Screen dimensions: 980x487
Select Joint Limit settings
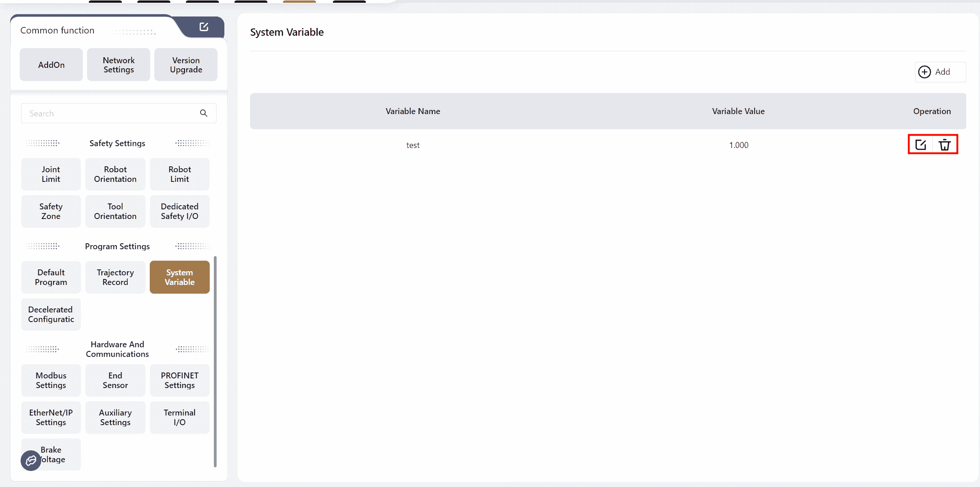click(x=51, y=174)
